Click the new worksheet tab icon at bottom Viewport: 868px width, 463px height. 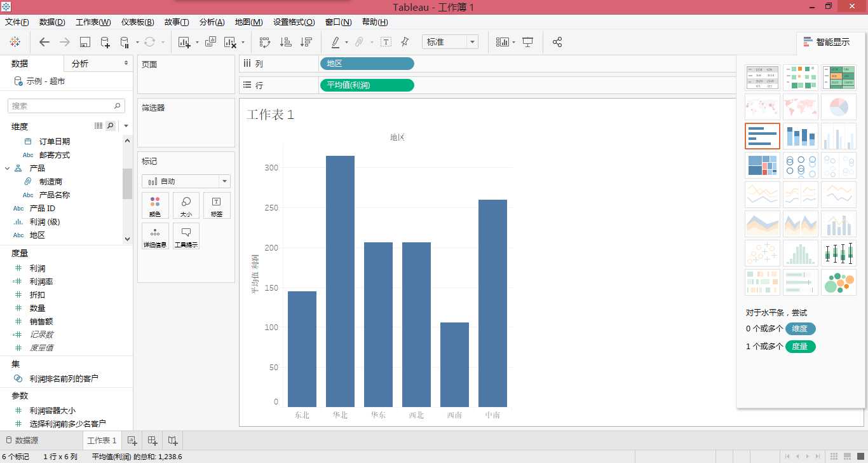click(x=132, y=440)
